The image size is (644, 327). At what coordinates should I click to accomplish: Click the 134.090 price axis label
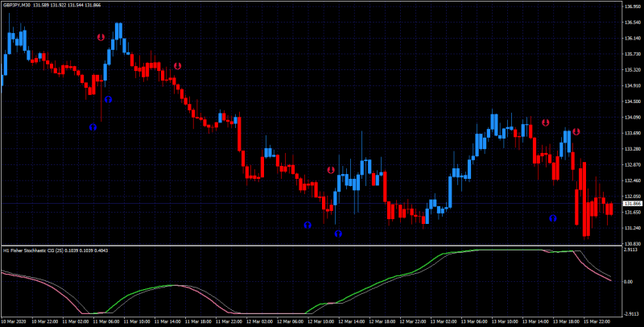tap(633, 118)
